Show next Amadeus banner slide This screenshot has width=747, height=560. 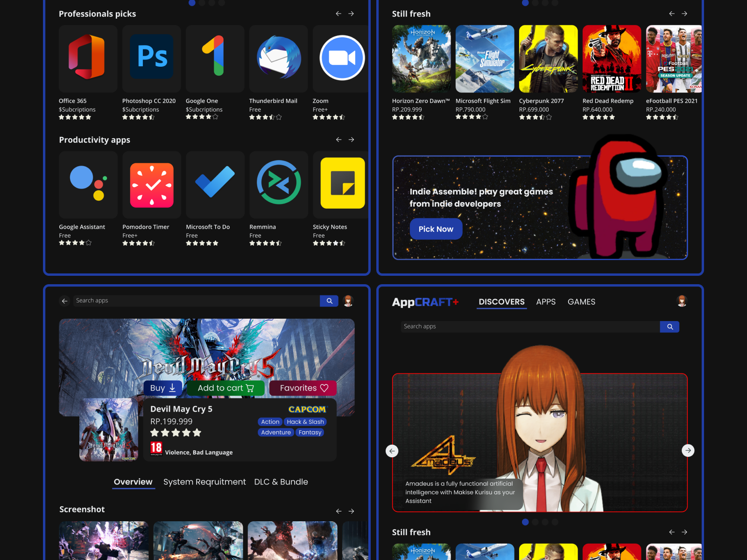tap(688, 451)
